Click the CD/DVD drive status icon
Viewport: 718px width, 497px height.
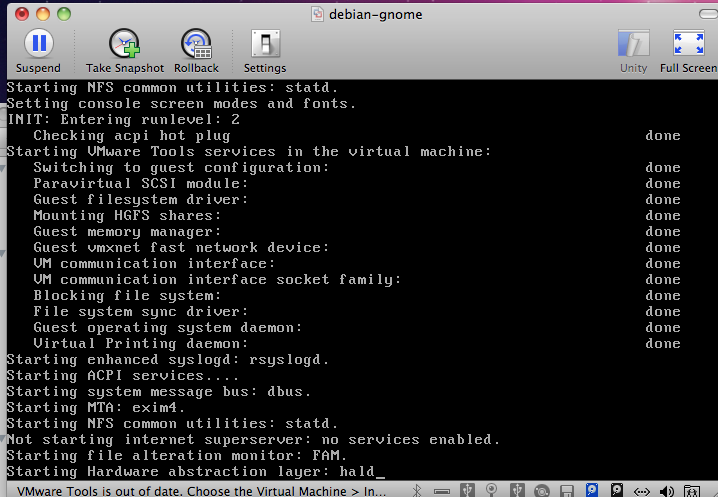coord(542,491)
